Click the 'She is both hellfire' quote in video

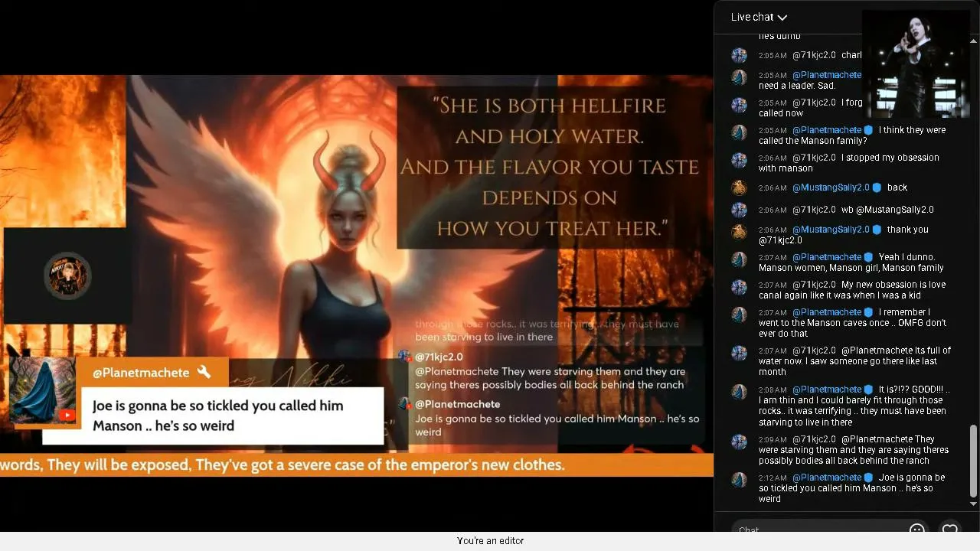point(550,167)
